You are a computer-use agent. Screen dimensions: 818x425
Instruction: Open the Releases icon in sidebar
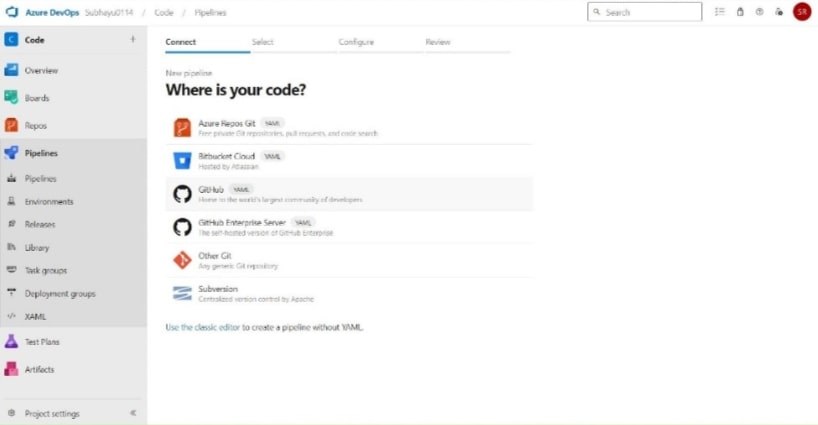point(11,224)
